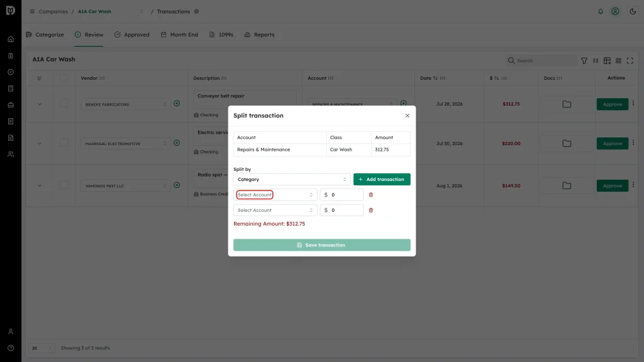Expand the Madrigal Electromotive row chevron
This screenshot has height=362, width=644.
[40, 144]
